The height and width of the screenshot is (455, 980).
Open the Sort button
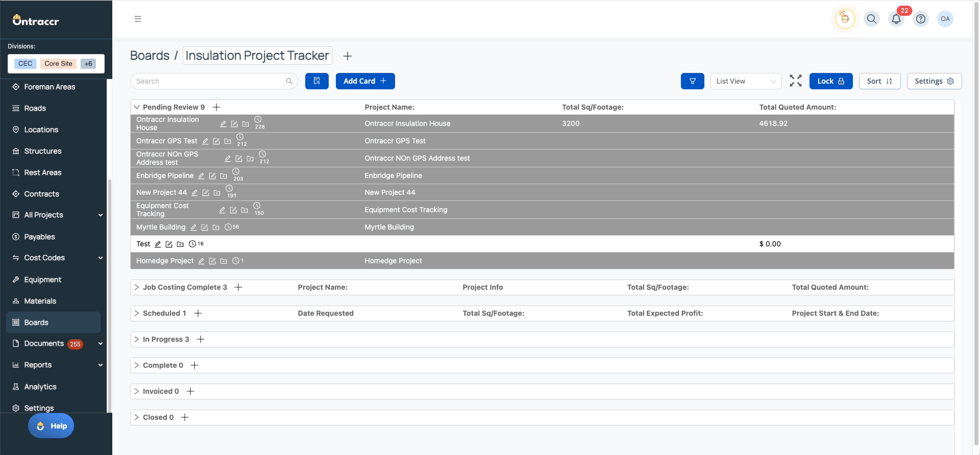[x=879, y=81]
